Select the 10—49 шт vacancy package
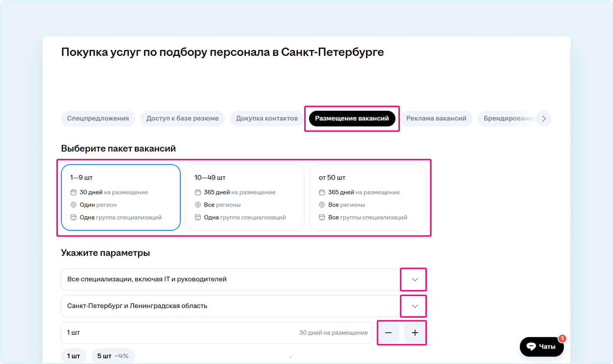 (x=245, y=197)
